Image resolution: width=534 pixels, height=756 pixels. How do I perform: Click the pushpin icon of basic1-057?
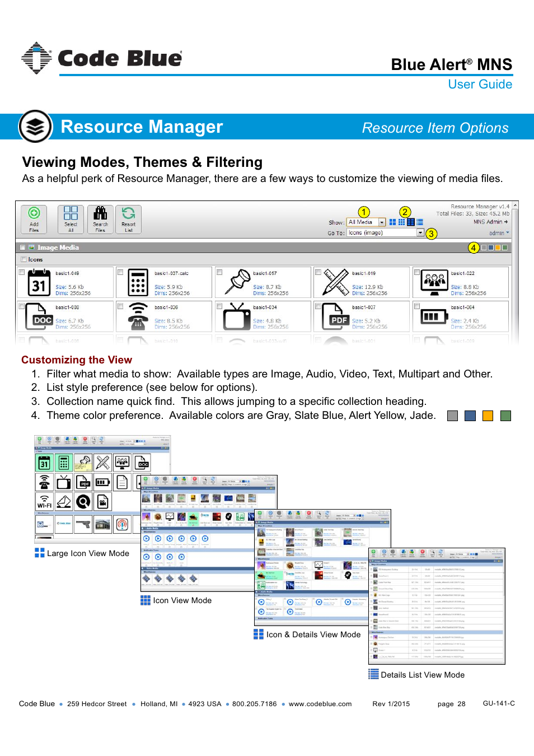[x=237, y=282]
